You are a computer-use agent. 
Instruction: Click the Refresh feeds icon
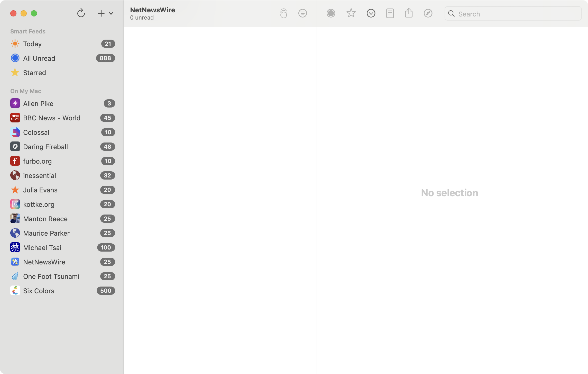pyautogui.click(x=81, y=13)
